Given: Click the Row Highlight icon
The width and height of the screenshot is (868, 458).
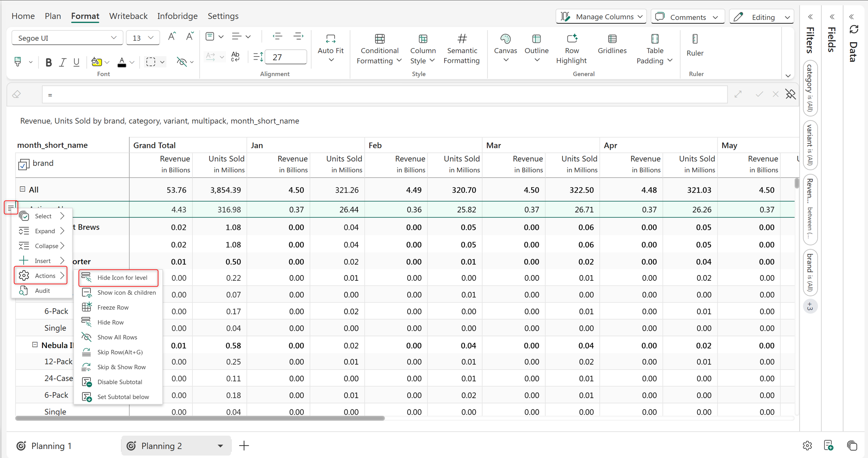Looking at the screenshot, I should click(572, 38).
